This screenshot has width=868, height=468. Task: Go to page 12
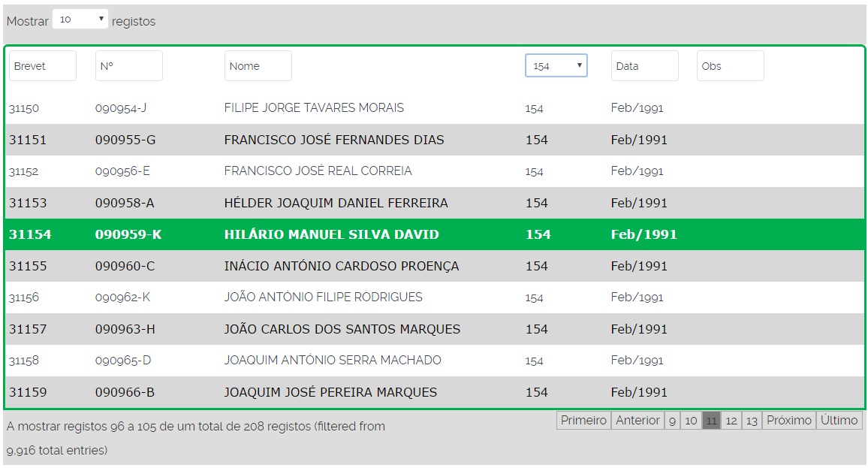731,421
